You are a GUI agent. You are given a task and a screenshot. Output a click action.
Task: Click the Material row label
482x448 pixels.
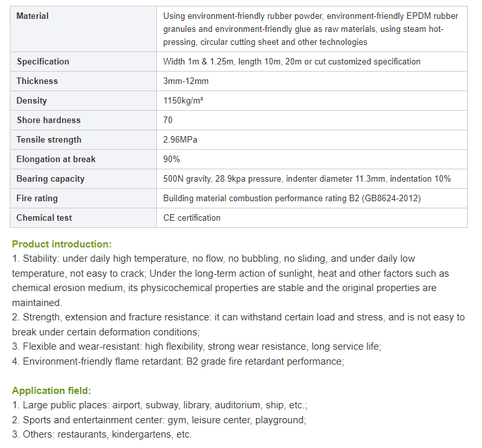[x=33, y=16]
